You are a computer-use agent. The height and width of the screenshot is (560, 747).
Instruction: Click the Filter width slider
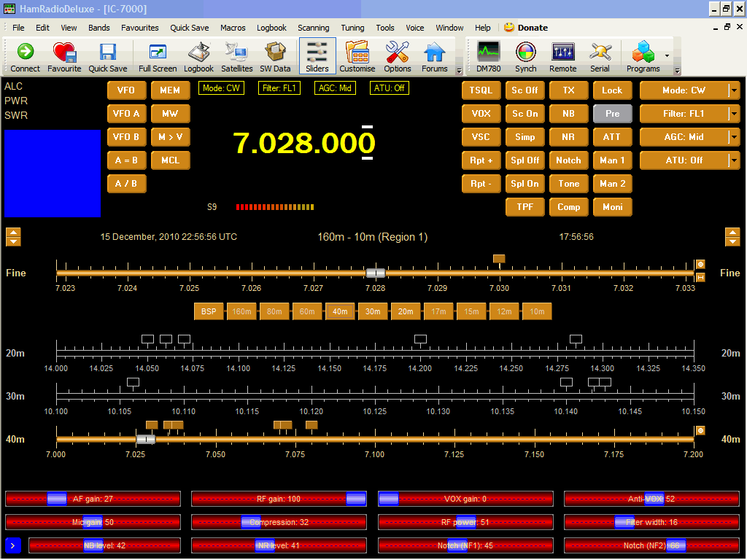[x=651, y=522]
